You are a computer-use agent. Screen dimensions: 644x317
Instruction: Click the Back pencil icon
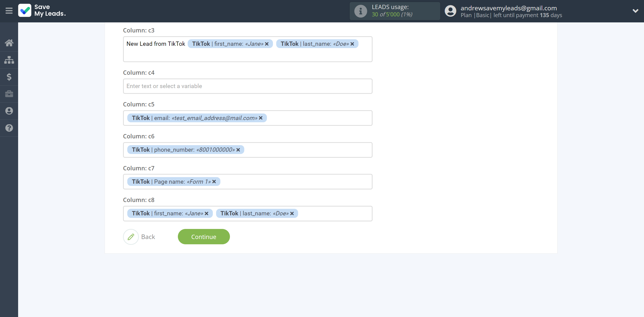(131, 237)
